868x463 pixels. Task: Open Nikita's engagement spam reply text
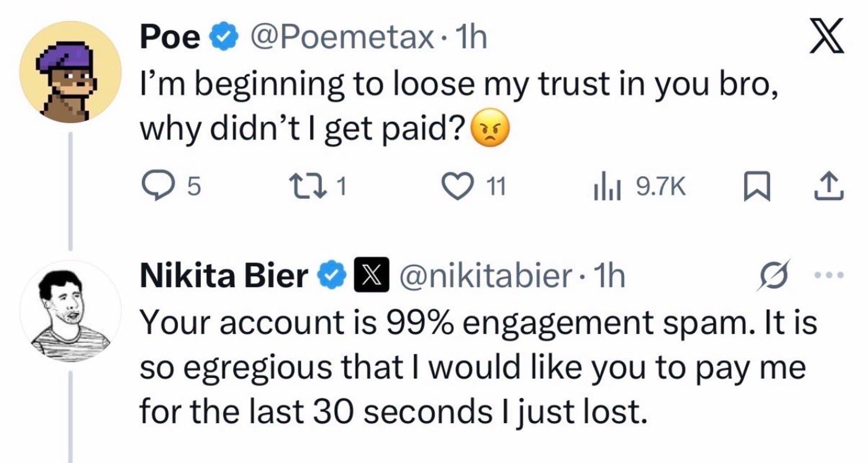pos(434,367)
